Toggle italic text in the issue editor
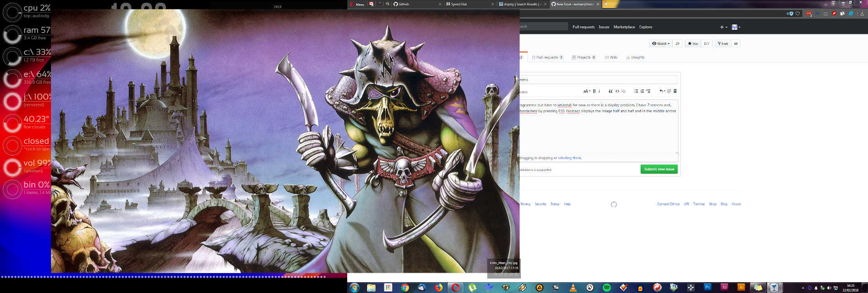 [599, 91]
